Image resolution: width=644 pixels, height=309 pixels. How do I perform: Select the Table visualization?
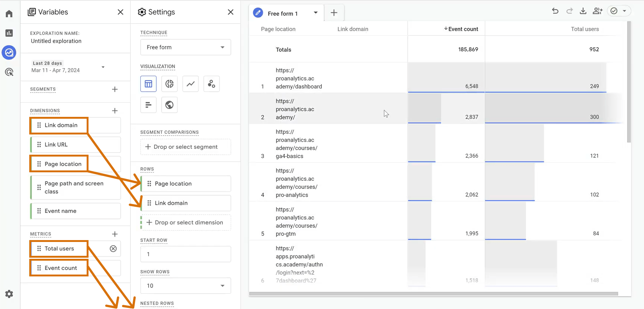pyautogui.click(x=149, y=84)
